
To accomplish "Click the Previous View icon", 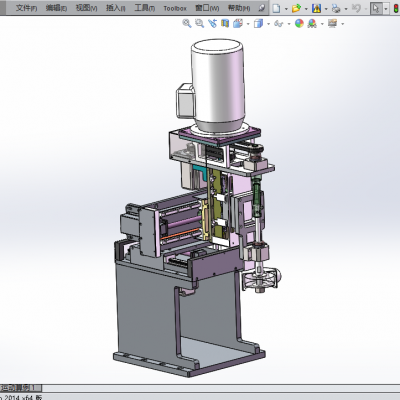I will pyautogui.click(x=212, y=23).
